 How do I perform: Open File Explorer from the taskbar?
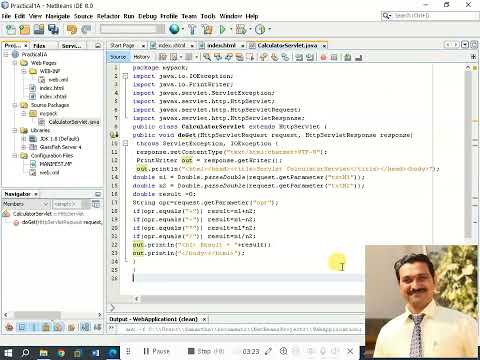pos(44,353)
